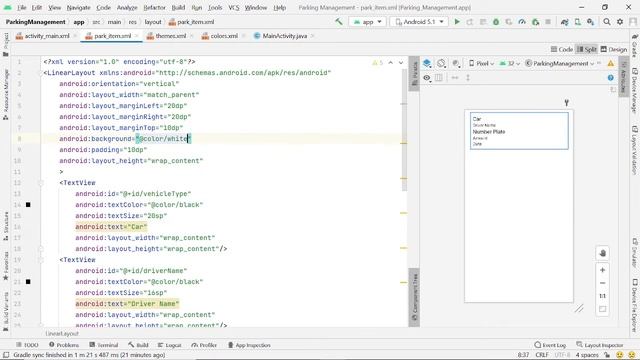Click layout breadcrumb in navigation bar
The width and height of the screenshot is (640, 360).
click(x=153, y=22)
